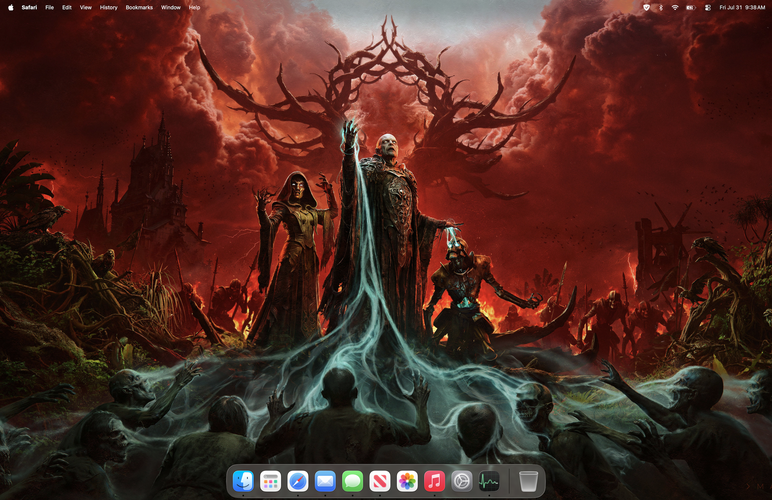This screenshot has height=500, width=772.
Task: Open Photos from the Dock
Action: pyautogui.click(x=407, y=481)
